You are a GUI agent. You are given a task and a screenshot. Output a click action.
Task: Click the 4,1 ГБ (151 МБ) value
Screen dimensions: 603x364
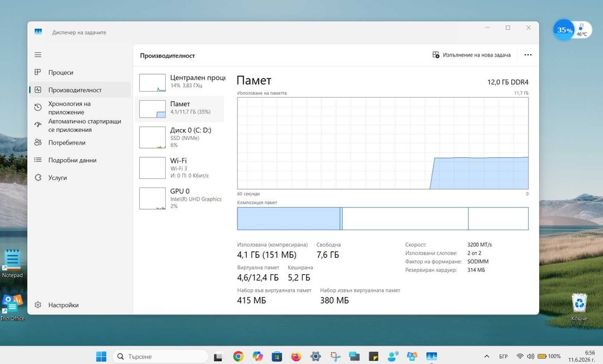point(267,255)
